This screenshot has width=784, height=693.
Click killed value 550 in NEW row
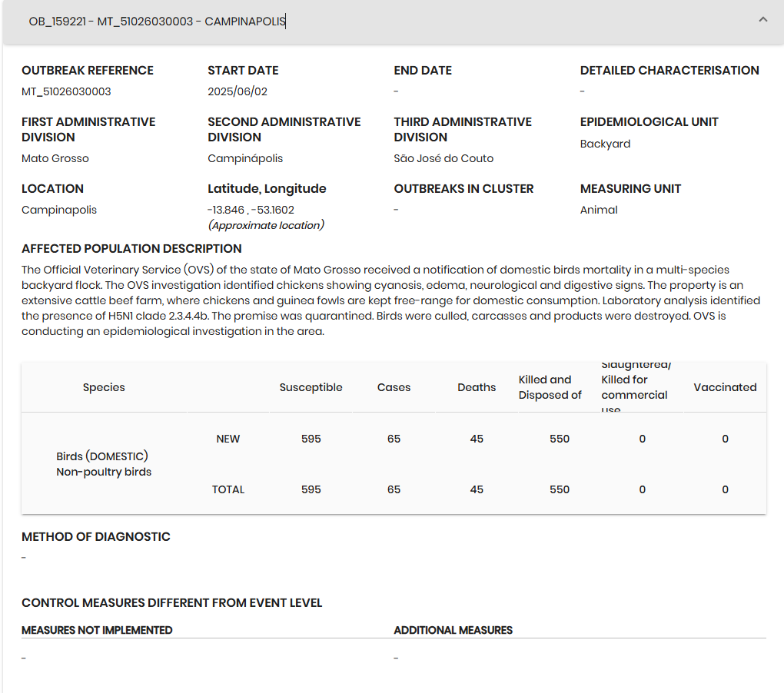[560, 439]
